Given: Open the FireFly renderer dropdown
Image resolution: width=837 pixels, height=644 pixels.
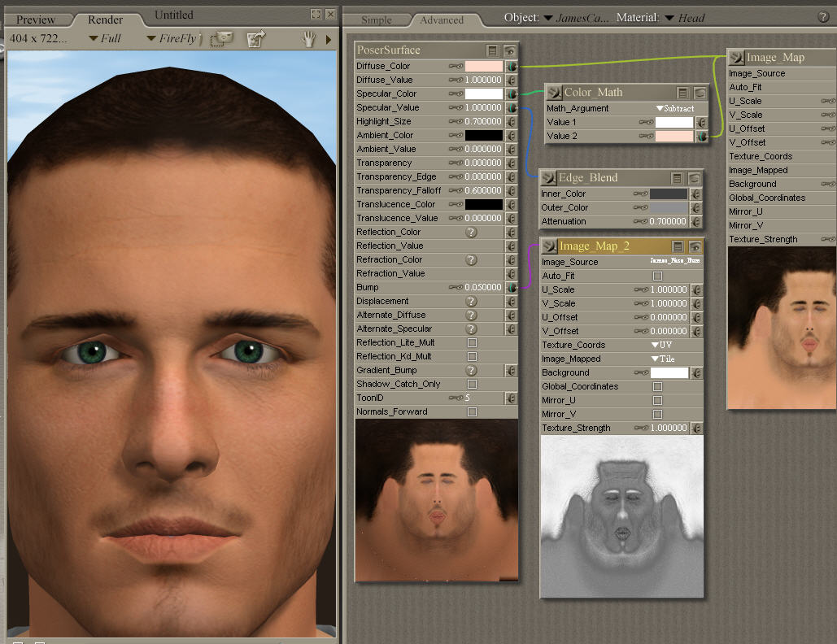Looking at the screenshot, I should click(x=173, y=38).
